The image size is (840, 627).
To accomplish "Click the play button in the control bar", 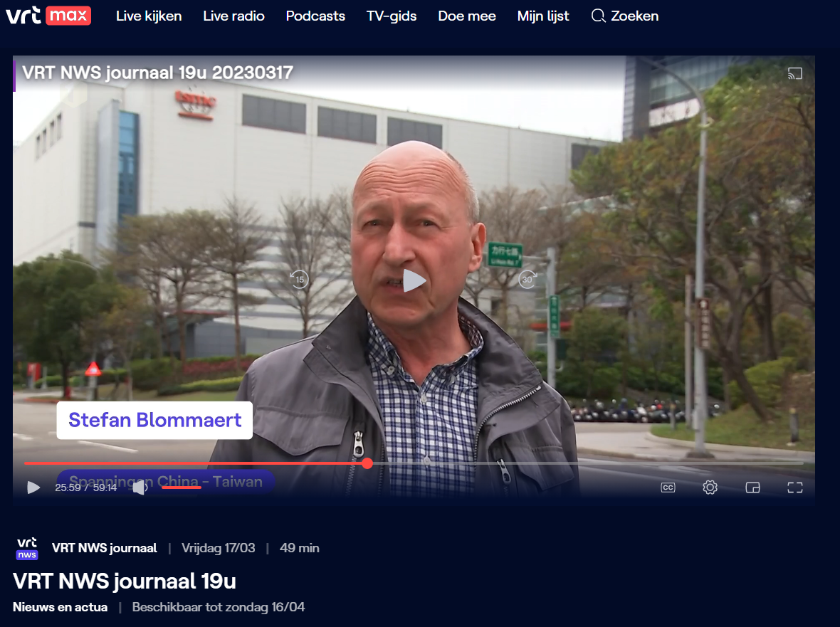I will 33,488.
